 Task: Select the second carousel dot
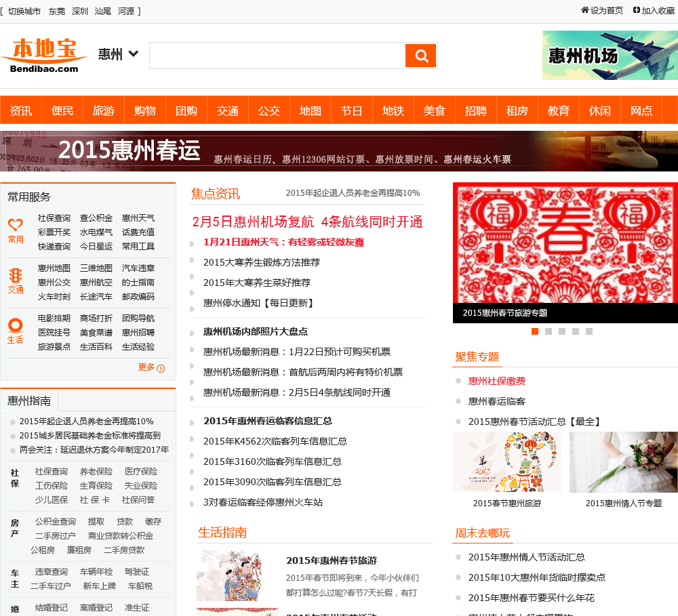[x=549, y=331]
